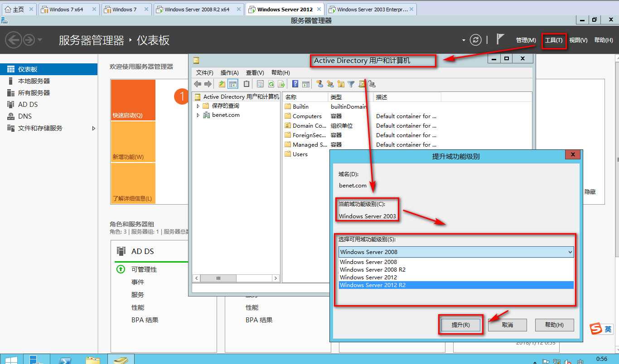Image resolution: width=619 pixels, height=364 pixels.
Task: Click the clipboard Paste toolbar icon
Action: [x=247, y=84]
